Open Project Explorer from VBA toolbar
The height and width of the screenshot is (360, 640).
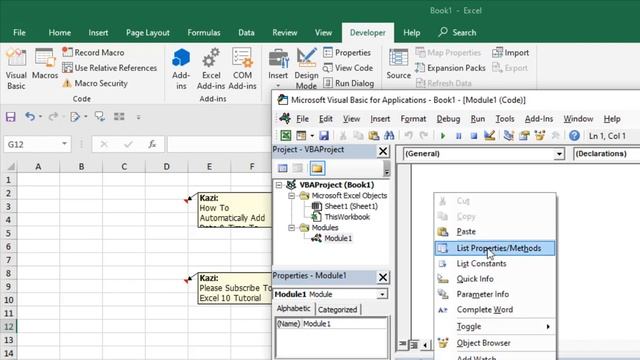coord(509,136)
